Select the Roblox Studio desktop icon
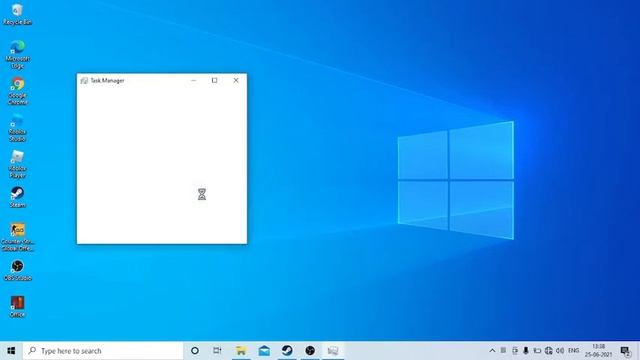 point(17,127)
